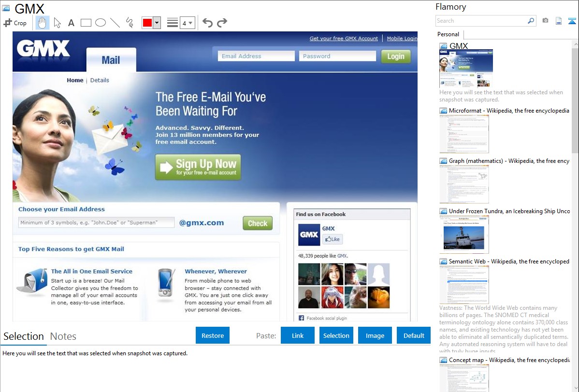Click the Choose your Email Address field
Viewport: 579px width, 392px height.
point(96,222)
